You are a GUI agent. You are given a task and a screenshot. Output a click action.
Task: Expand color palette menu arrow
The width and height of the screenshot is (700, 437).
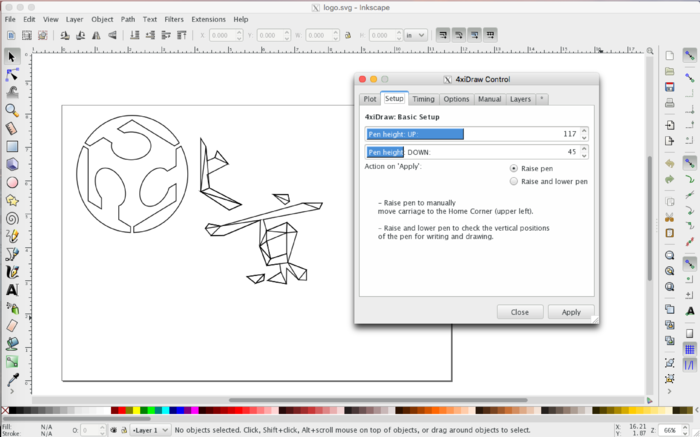point(696,410)
